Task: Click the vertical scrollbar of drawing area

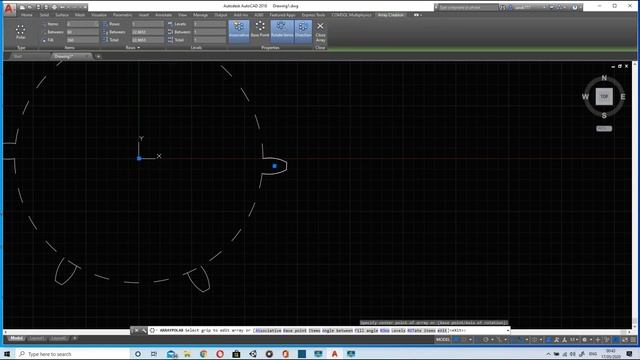Action: pyautogui.click(x=634, y=194)
